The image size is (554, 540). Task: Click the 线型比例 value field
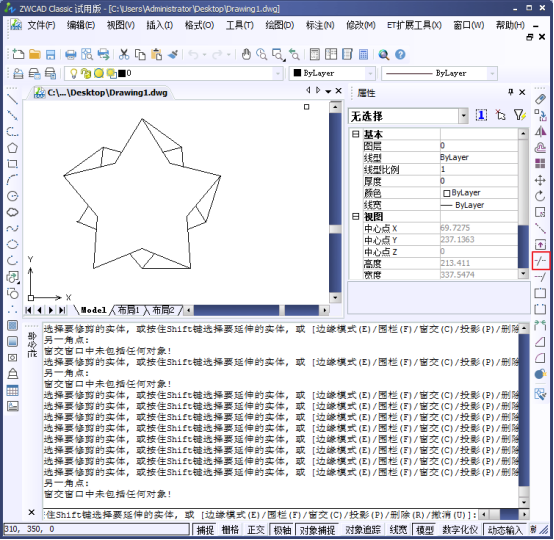click(479, 169)
